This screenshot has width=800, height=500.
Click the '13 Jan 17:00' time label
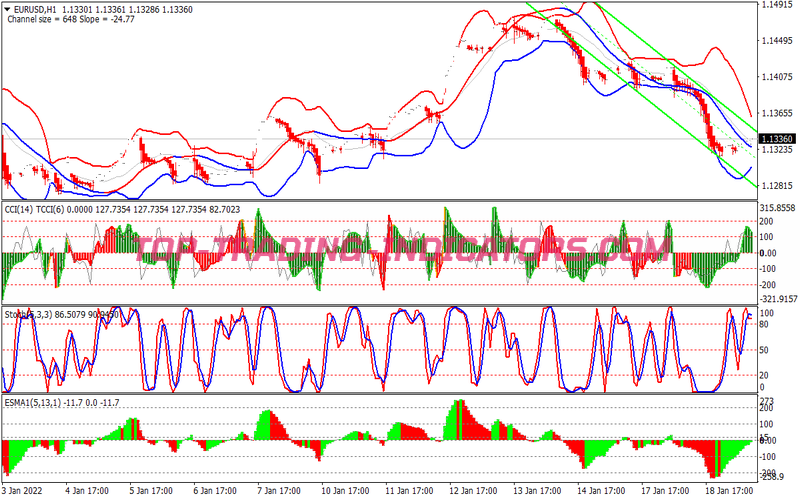click(x=537, y=491)
